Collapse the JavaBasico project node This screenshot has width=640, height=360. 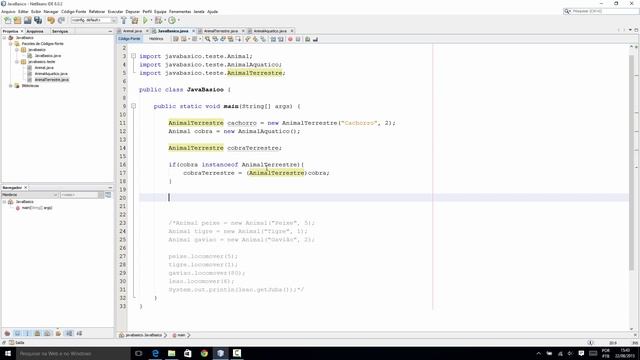pos(4,38)
